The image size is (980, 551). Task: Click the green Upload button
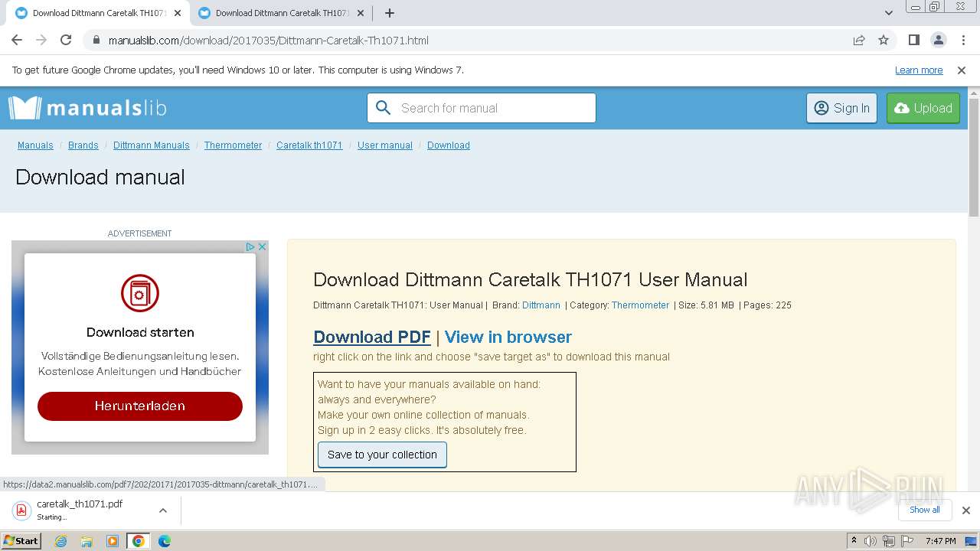[x=923, y=108]
